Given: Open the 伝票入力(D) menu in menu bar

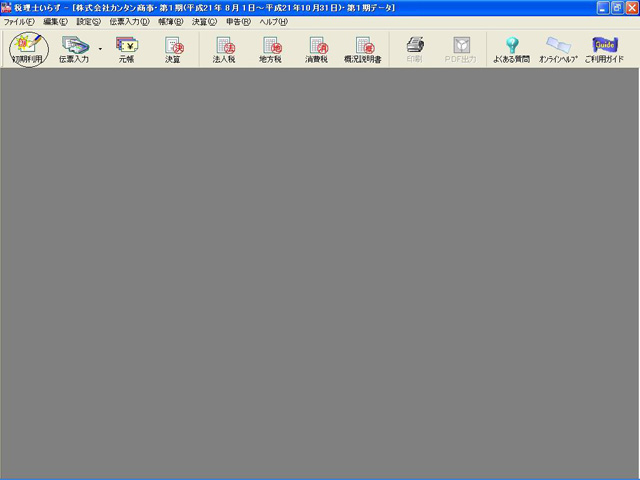Looking at the screenshot, I should (130, 21).
